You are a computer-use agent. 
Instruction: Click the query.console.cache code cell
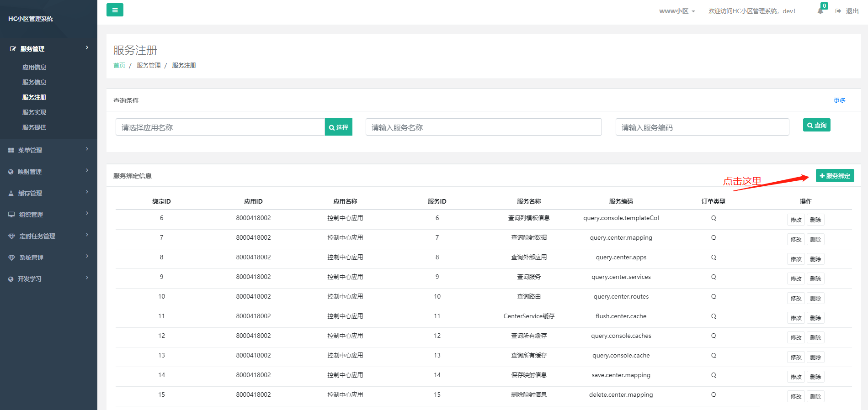click(x=621, y=355)
